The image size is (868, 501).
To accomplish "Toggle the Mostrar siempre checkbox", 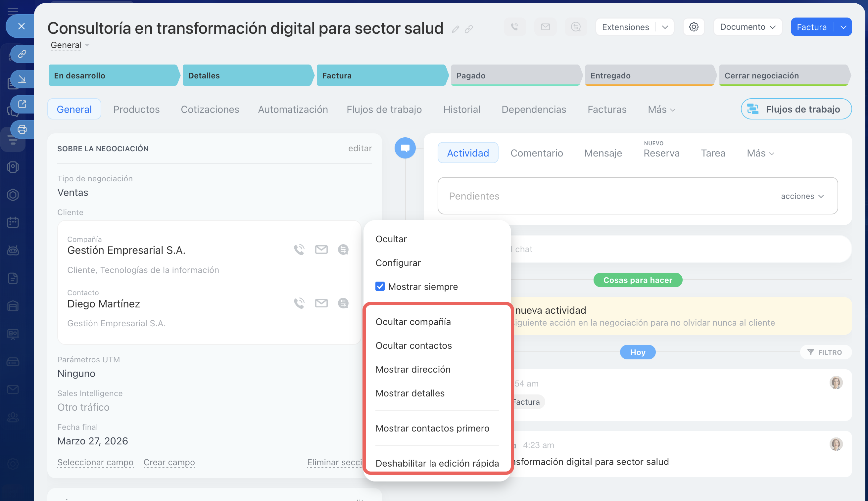I will pyautogui.click(x=380, y=286).
